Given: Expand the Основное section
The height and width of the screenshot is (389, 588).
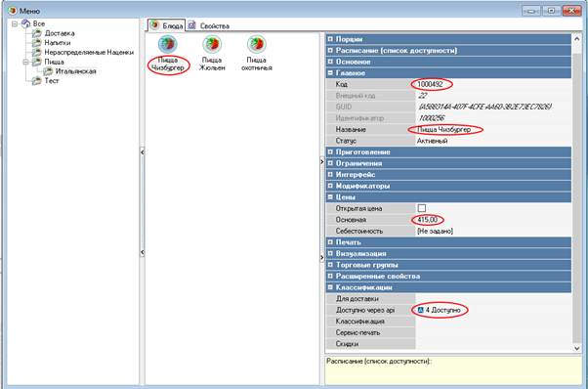Looking at the screenshot, I should [330, 62].
